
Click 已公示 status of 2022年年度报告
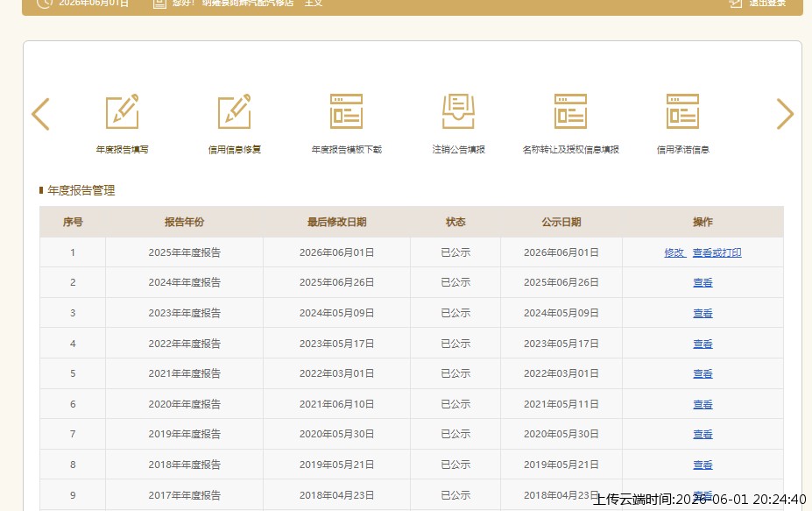click(x=455, y=344)
